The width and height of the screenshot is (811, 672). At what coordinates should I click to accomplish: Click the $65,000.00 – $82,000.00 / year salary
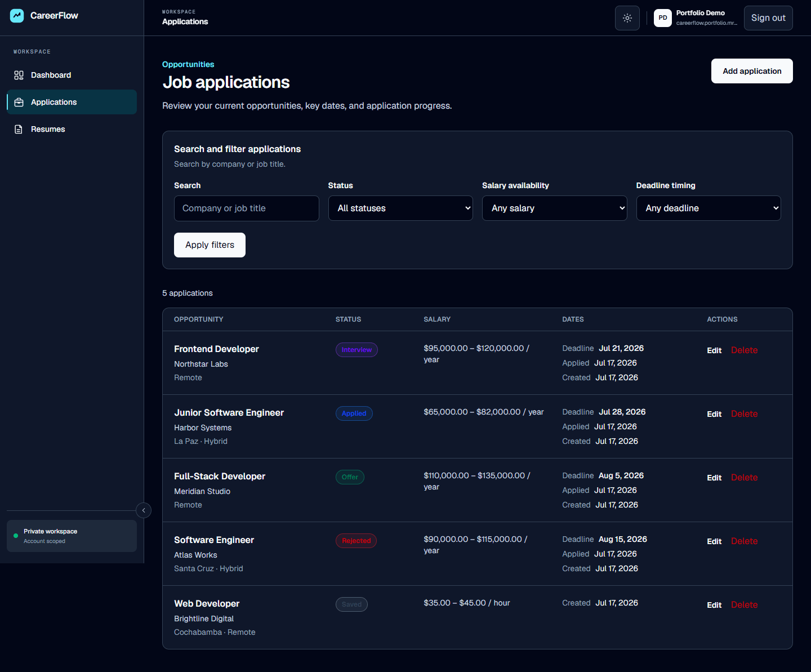coord(484,412)
